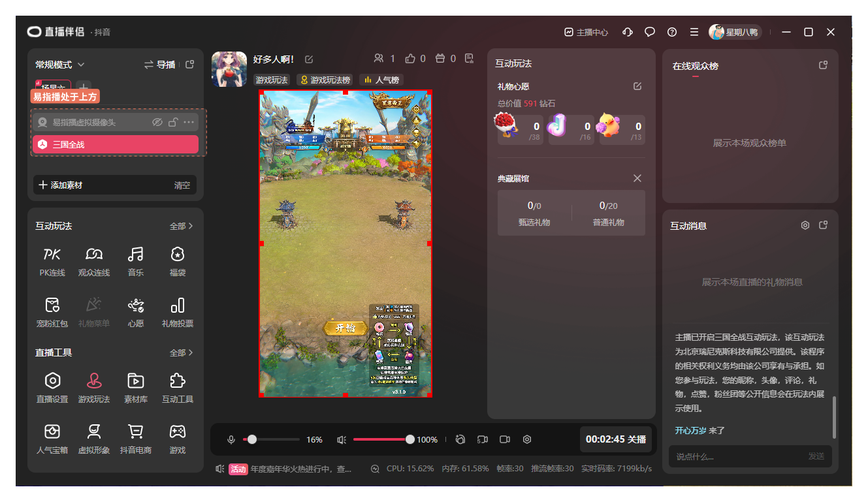Click 发送 to send message
This screenshot has height=502, width=868.
click(816, 456)
